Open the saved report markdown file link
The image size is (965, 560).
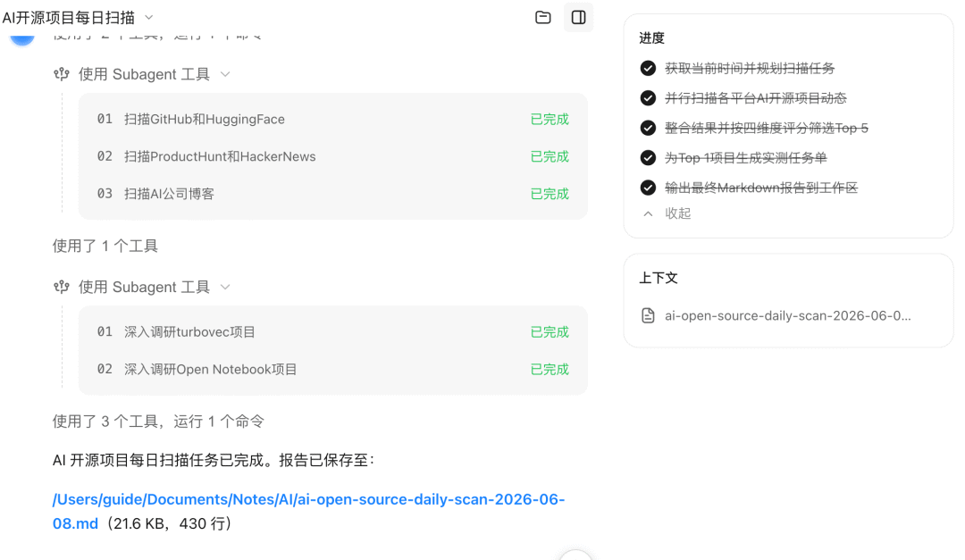pos(308,512)
